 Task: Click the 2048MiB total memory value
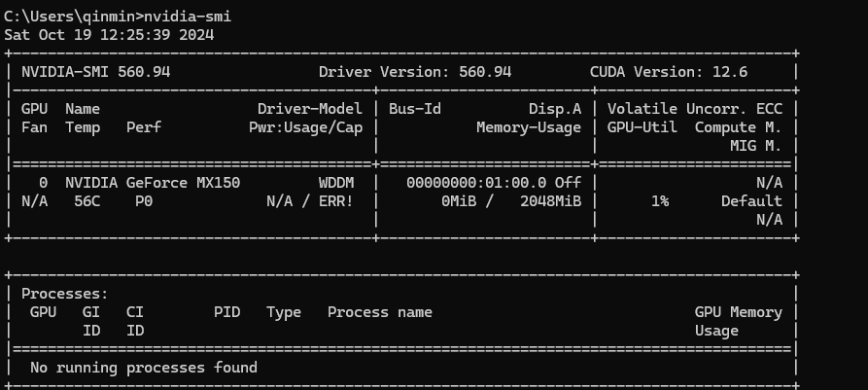(x=550, y=201)
